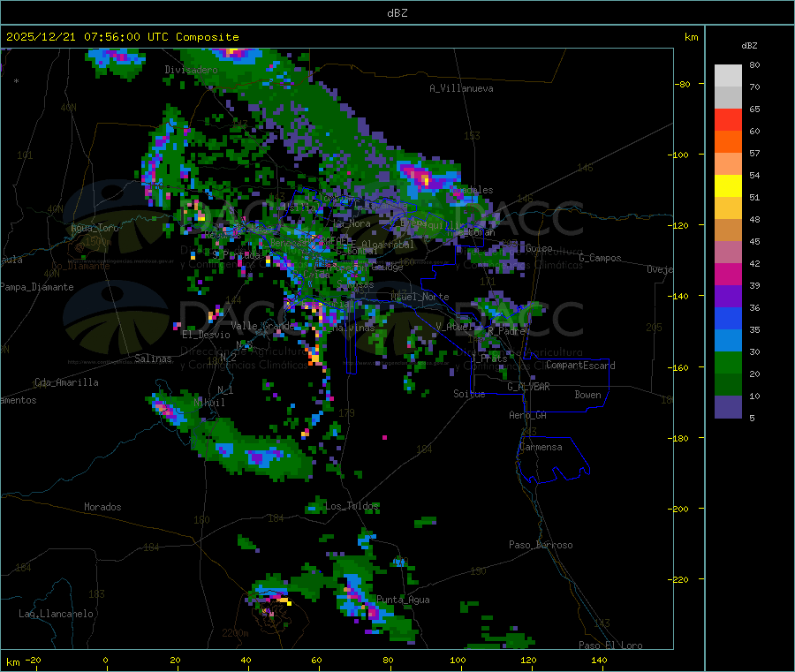Click the R_Padre label
Viewport: 795px width, 672px height.
tap(506, 331)
